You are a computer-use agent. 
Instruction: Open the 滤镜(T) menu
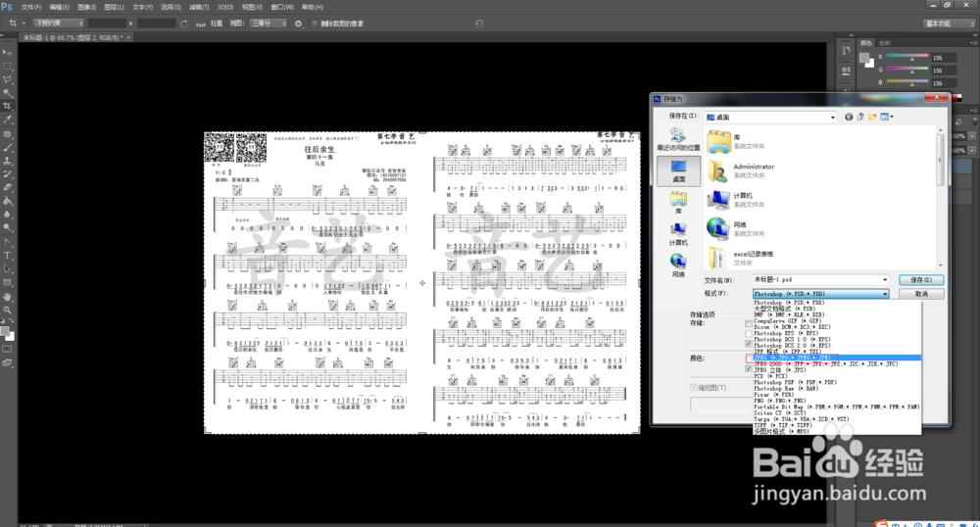coord(199,7)
